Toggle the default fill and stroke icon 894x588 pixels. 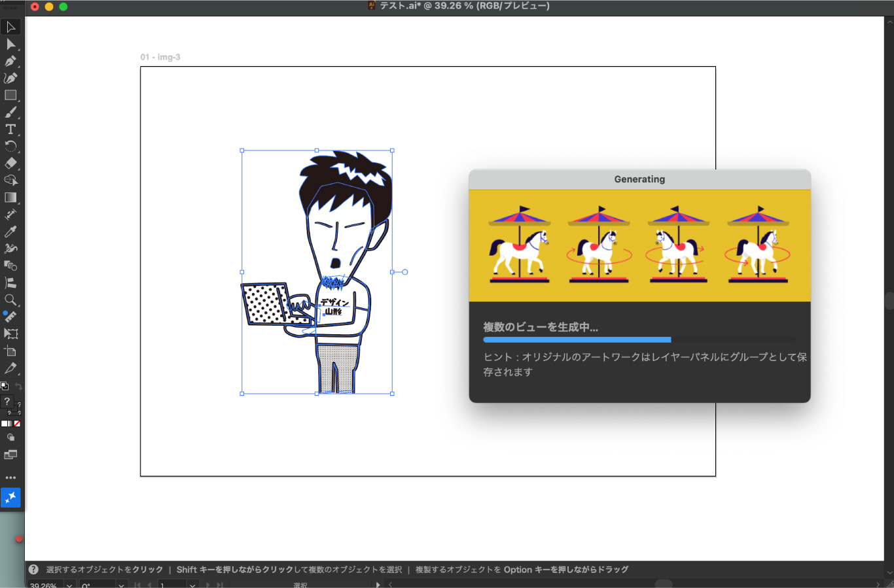click(4, 387)
